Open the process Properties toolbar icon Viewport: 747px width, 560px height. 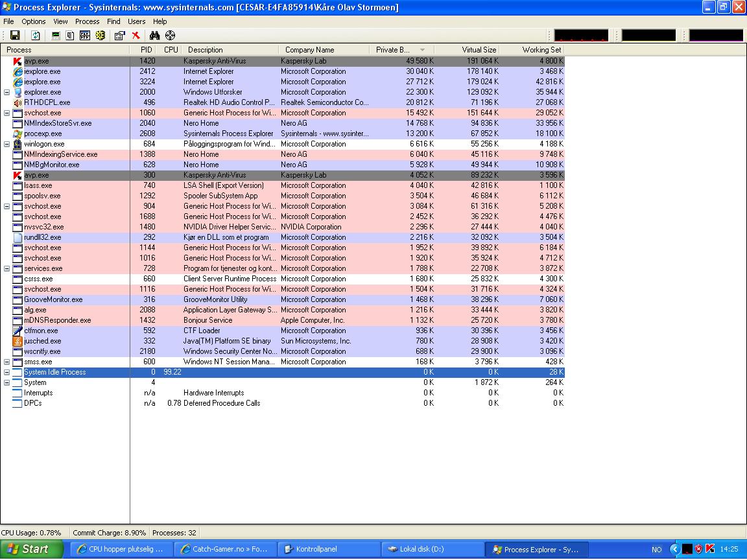tap(119, 35)
